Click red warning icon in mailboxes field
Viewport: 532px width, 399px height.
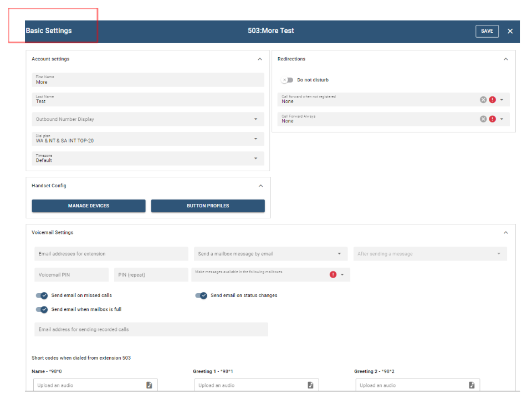[333, 274]
